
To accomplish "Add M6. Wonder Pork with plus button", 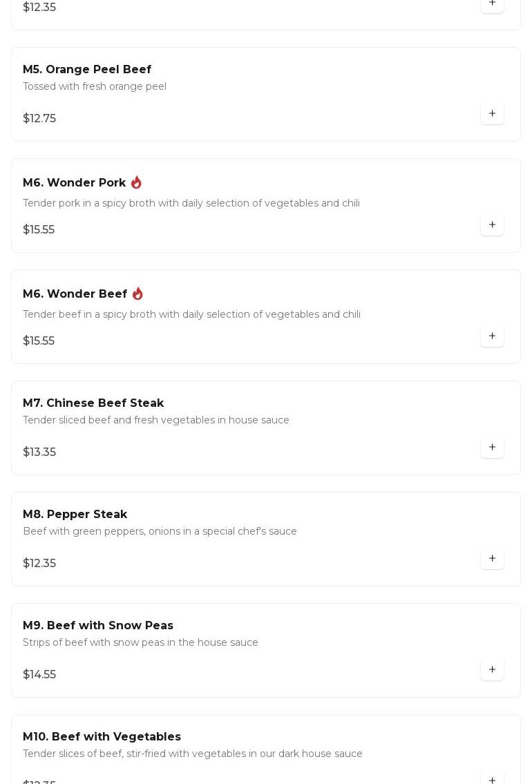I will click(x=492, y=224).
